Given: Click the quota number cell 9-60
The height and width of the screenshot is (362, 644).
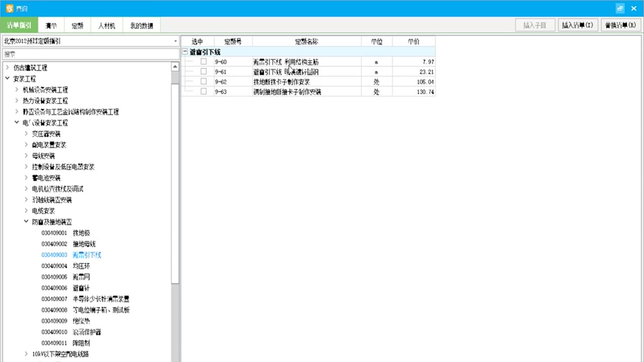Looking at the screenshot, I should coord(233,62).
